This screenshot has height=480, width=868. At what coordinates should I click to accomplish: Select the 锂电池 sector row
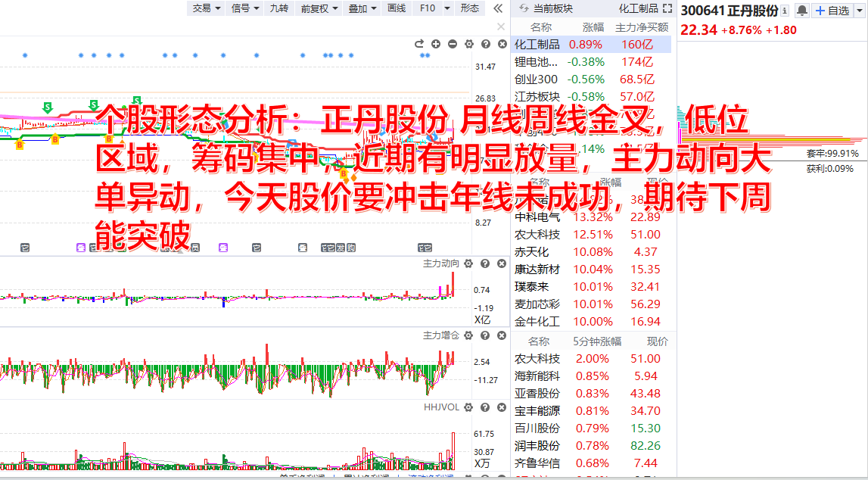tap(591, 62)
